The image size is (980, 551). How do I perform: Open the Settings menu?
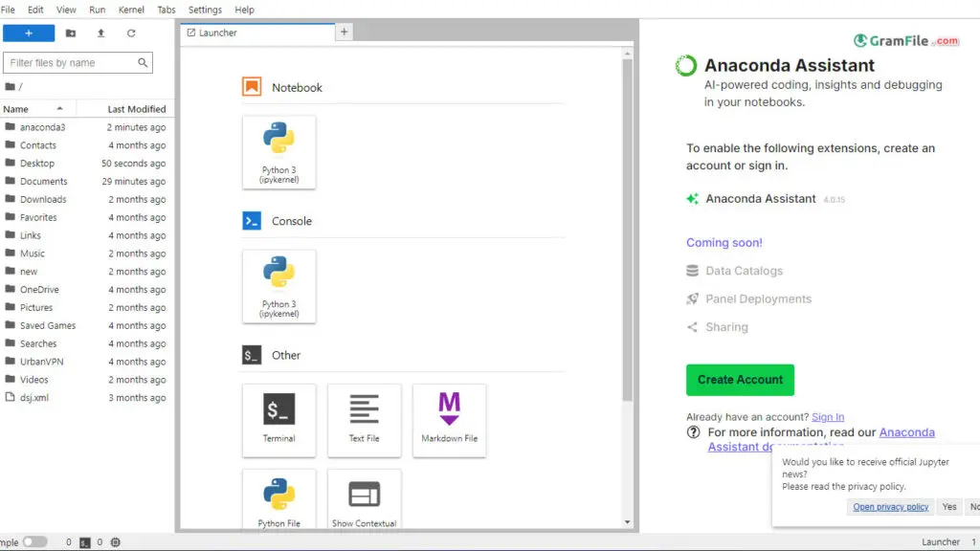coord(205,10)
